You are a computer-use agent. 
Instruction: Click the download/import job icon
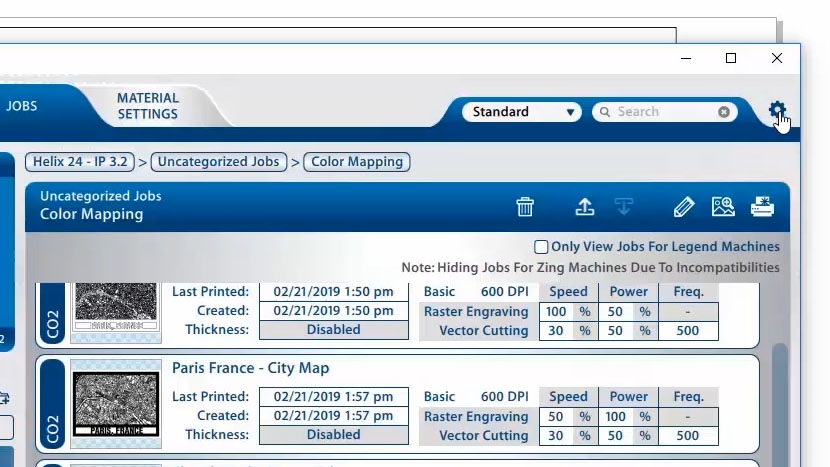coord(624,207)
